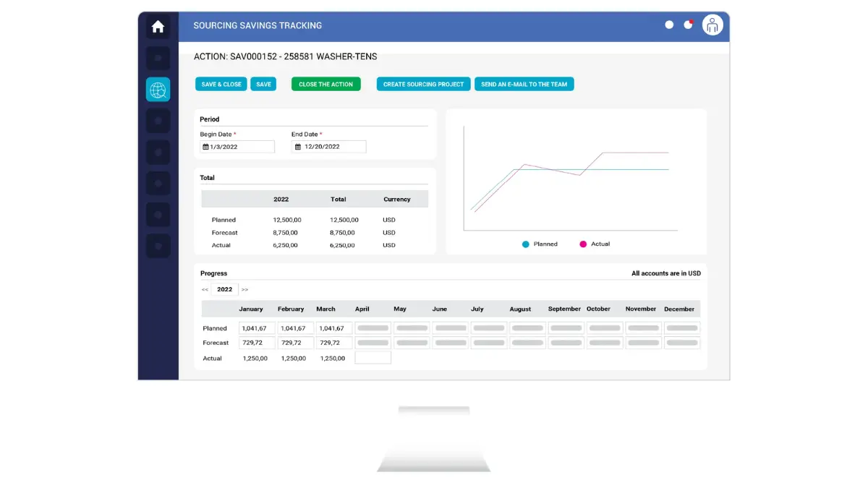Click the End Date calendar icon
The image size is (868, 488).
coord(298,147)
